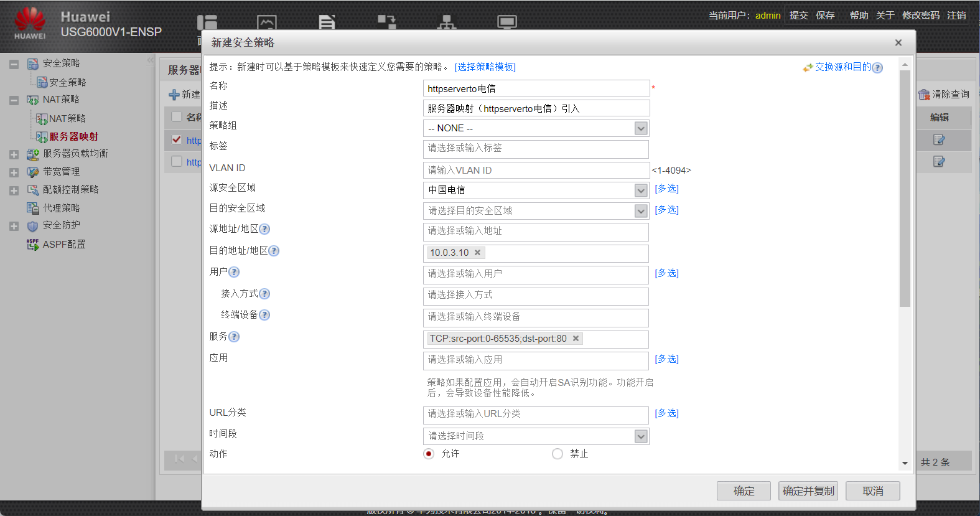Click the edit icon in first table row
The image size is (980, 516).
(x=939, y=140)
